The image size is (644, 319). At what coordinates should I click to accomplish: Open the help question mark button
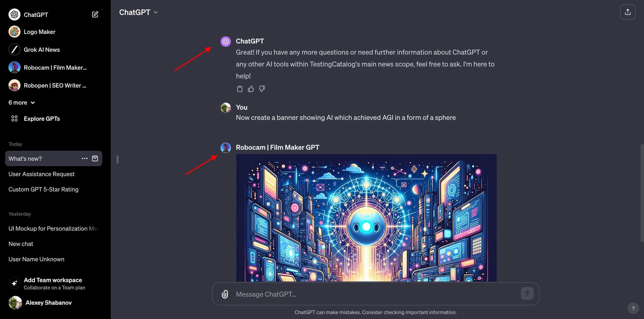point(633,308)
